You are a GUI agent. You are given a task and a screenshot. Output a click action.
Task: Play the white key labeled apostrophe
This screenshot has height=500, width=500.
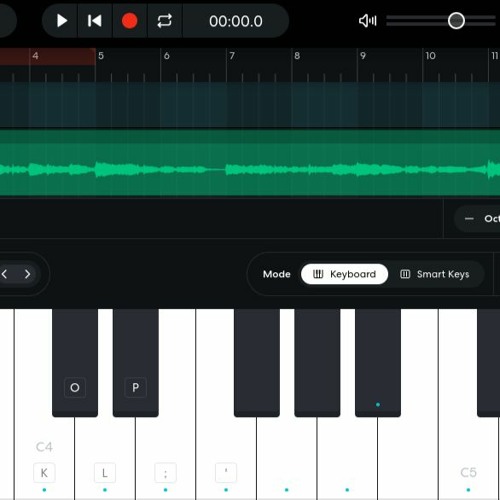pyautogui.click(x=226, y=460)
